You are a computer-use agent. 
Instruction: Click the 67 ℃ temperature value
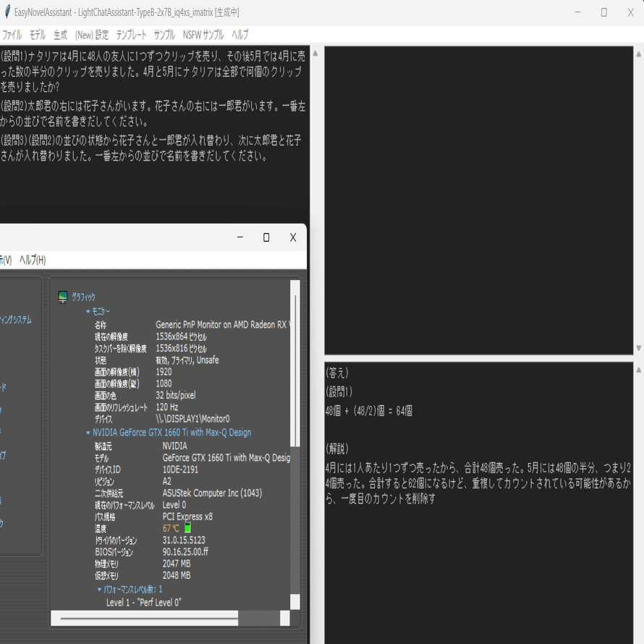[171, 529]
